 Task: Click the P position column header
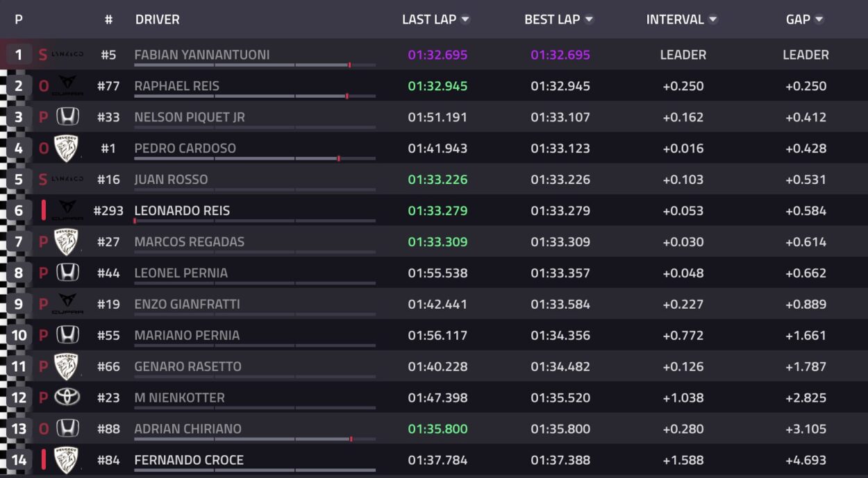point(19,19)
